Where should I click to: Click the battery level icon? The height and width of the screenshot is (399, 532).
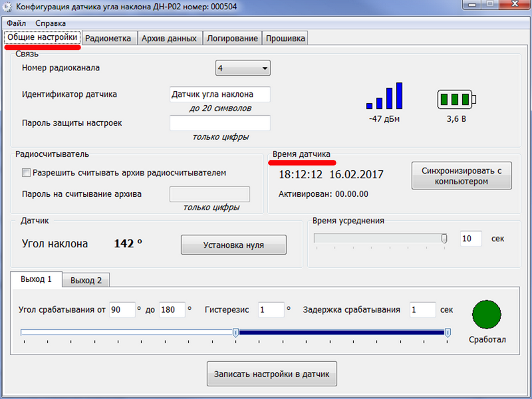(457, 99)
